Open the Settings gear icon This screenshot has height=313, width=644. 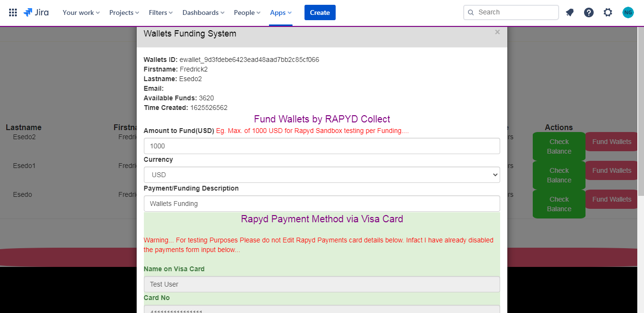pyautogui.click(x=608, y=12)
